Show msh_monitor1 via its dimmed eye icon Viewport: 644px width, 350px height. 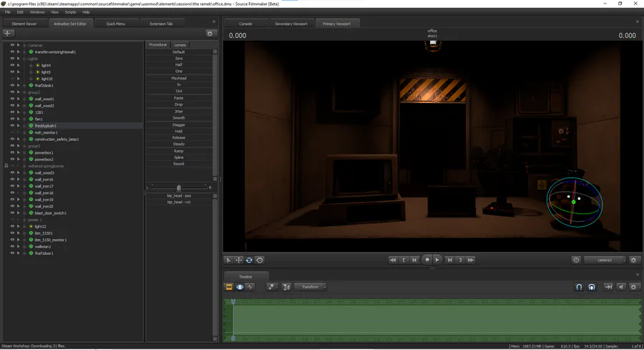pos(12,132)
